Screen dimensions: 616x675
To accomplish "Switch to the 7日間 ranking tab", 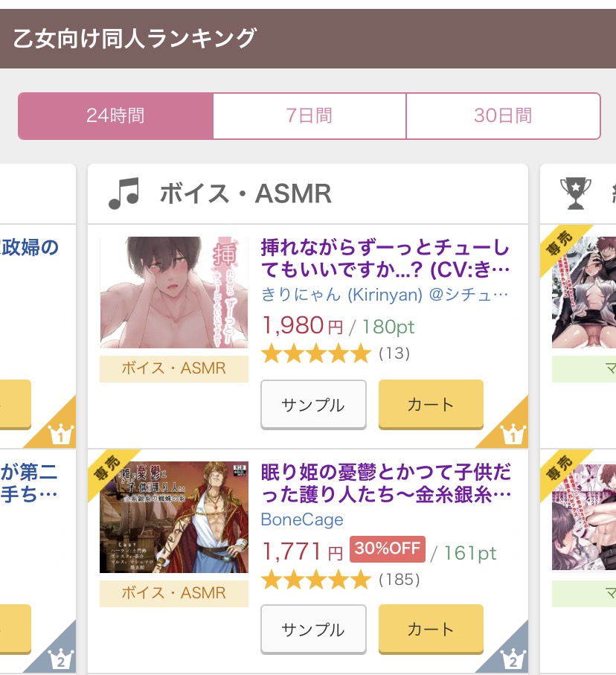I will click(x=309, y=116).
